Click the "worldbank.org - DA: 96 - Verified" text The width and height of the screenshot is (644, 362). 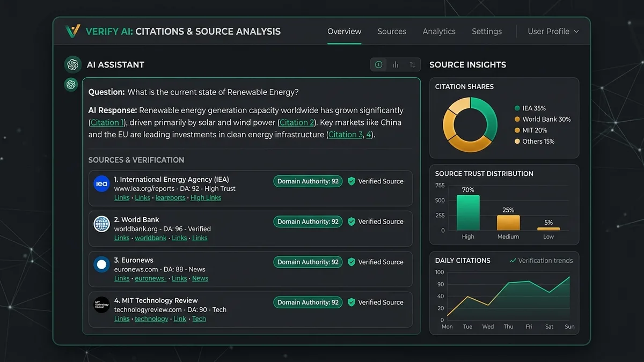162,229
